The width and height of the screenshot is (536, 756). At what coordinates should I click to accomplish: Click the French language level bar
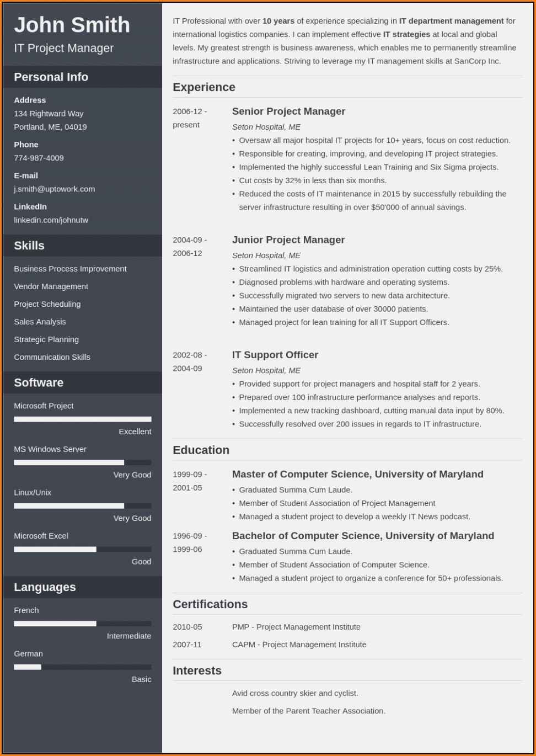click(83, 624)
